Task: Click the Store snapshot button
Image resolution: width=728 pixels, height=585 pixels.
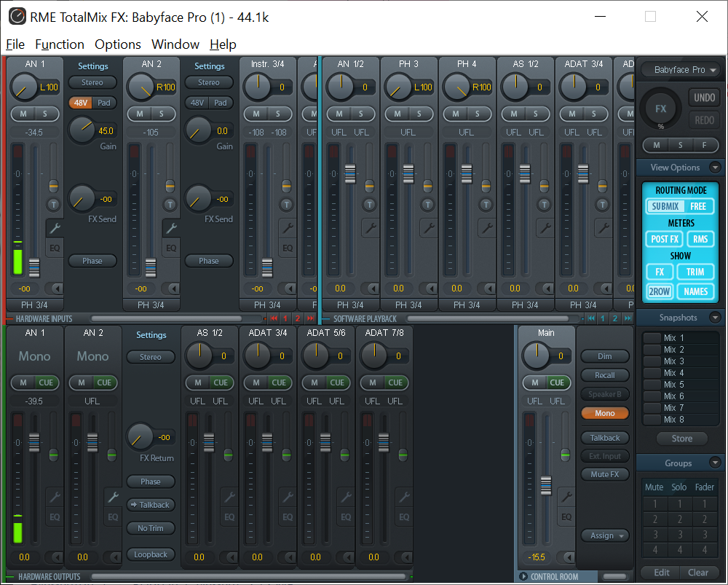Action: pos(681,438)
